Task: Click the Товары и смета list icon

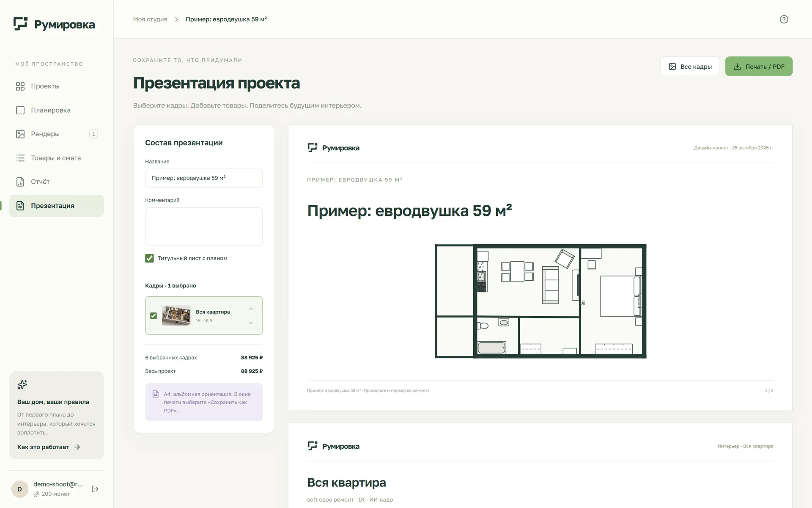Action: (x=20, y=158)
